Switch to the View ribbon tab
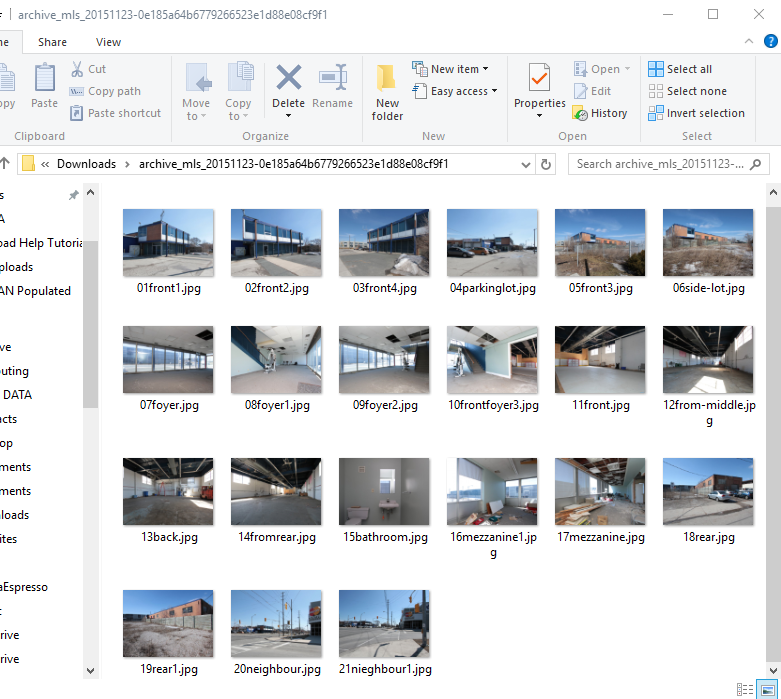The height and width of the screenshot is (699, 781). 108,42
